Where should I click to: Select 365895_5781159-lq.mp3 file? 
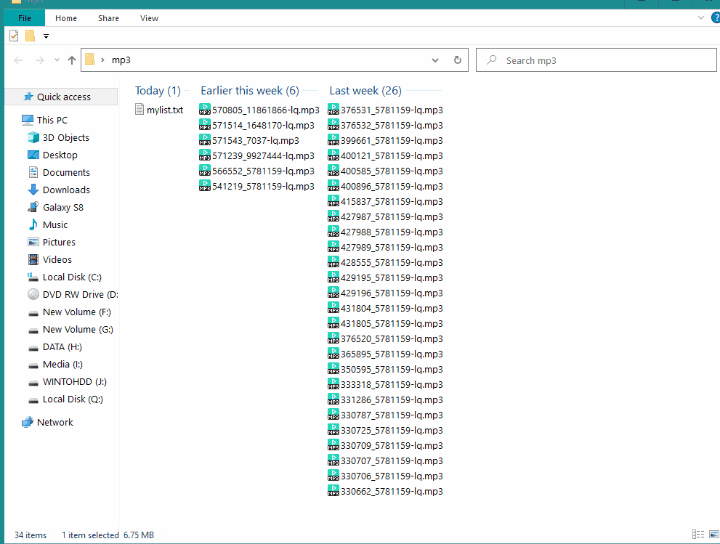pyautogui.click(x=385, y=354)
